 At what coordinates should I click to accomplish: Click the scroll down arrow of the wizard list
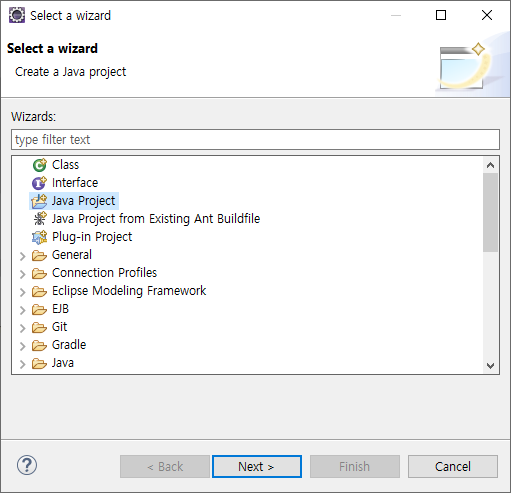pos(490,366)
